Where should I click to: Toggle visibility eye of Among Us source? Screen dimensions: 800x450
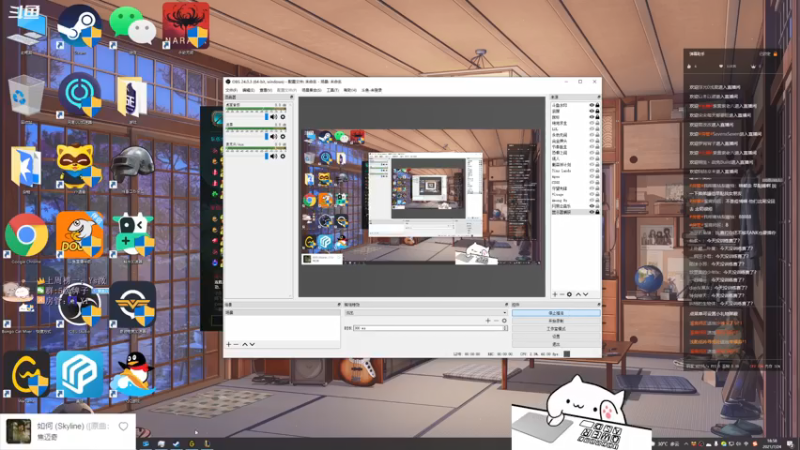[592, 200]
